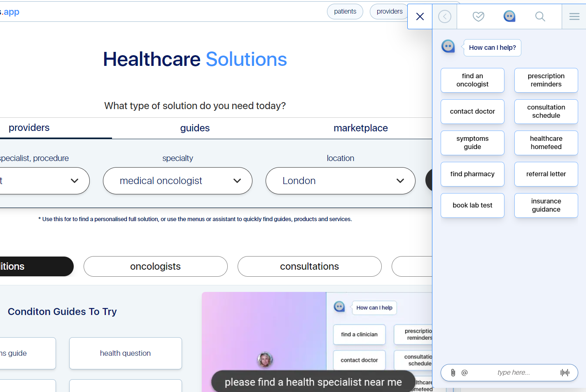The height and width of the screenshot is (392, 586).
Task: Close the assistant panel with the X icon
Action: 420,16
